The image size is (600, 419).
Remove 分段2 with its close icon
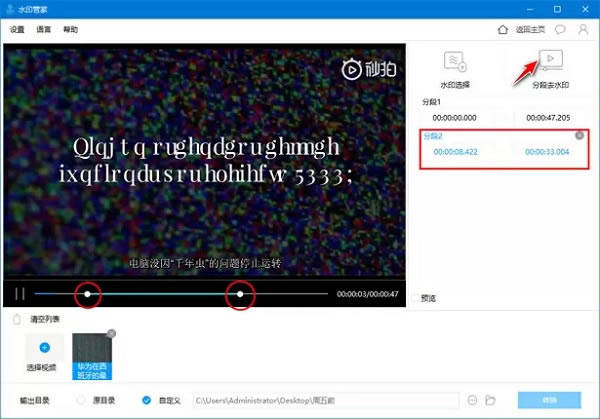tap(579, 135)
